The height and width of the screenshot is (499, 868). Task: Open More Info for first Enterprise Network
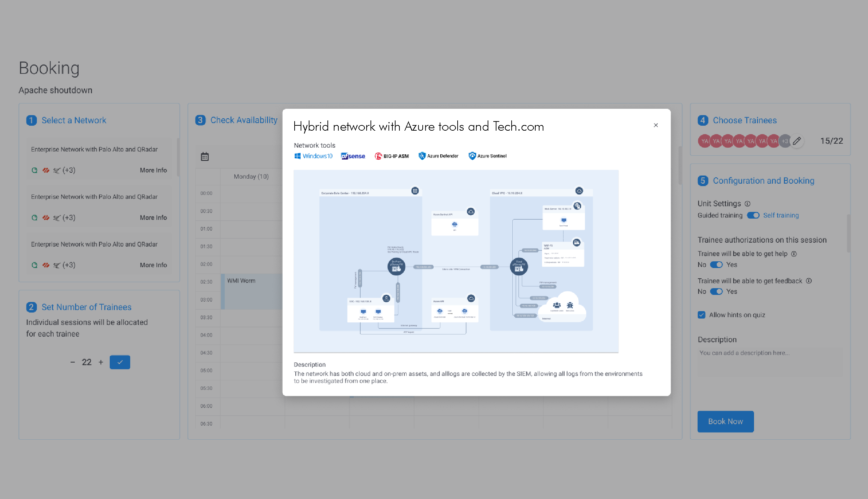[153, 170]
